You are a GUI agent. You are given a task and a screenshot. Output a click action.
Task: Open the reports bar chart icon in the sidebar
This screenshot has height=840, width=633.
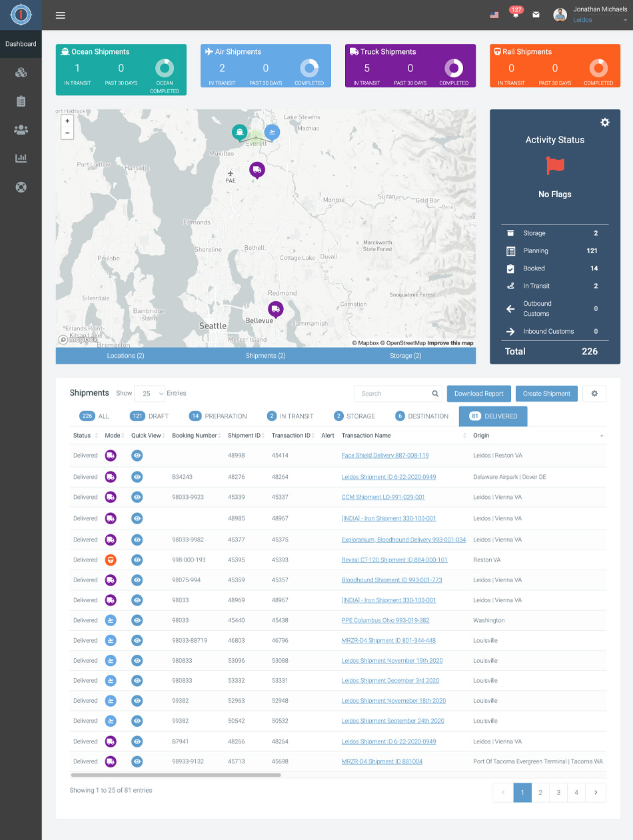tap(21, 159)
